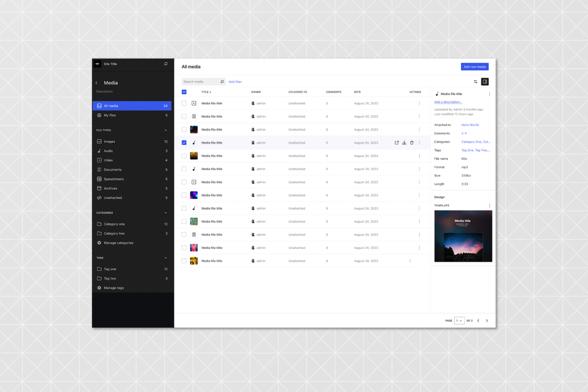This screenshot has width=588, height=392.
Task: Sort by the Title column header
Action: [x=206, y=92]
